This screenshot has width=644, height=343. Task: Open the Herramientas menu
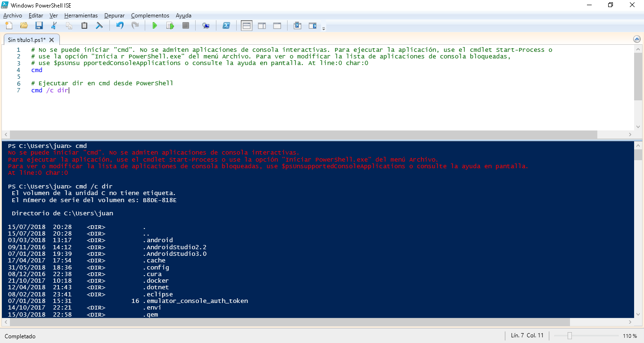pos(81,16)
